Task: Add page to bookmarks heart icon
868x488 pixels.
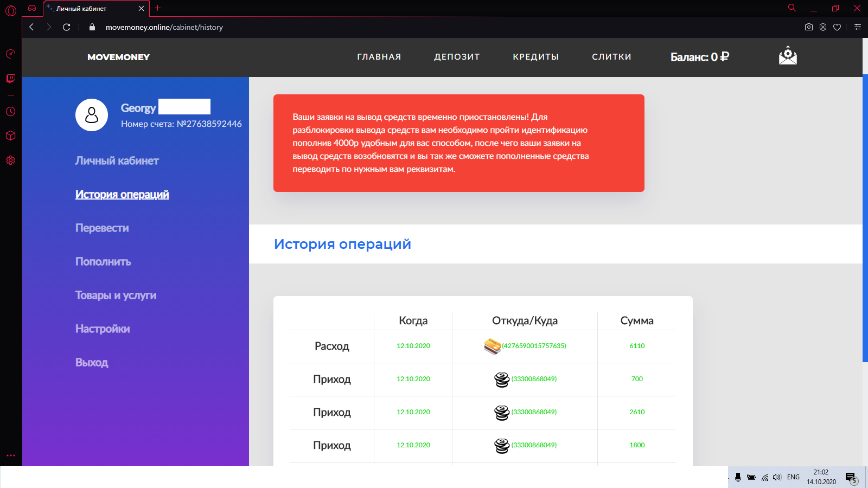Action: coord(837,27)
